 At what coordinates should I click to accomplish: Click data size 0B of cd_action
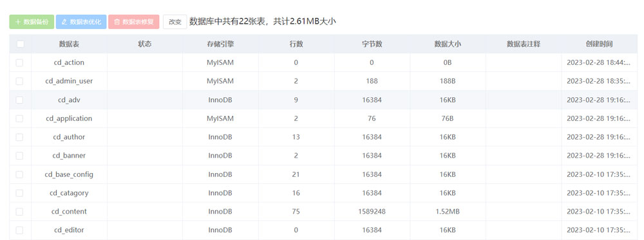point(448,63)
